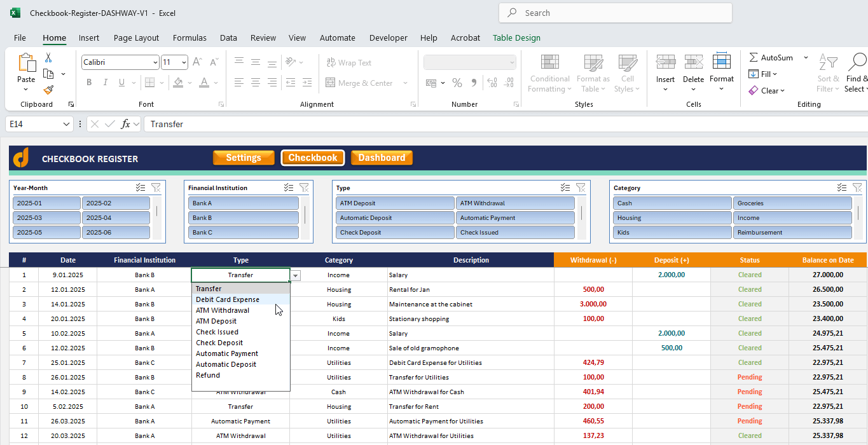Decrease font size with the smaller A icon

click(x=214, y=62)
